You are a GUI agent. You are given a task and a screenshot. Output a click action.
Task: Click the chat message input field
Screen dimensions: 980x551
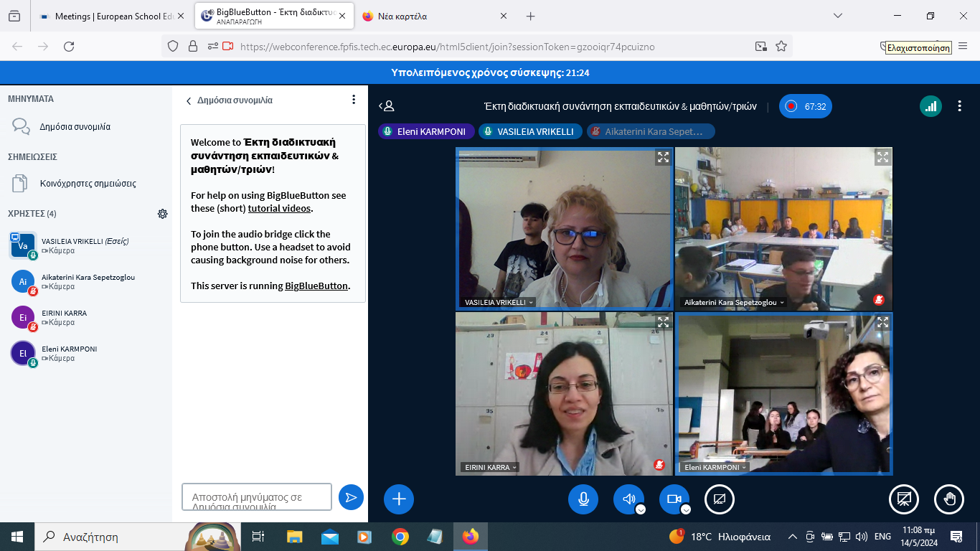[257, 497]
